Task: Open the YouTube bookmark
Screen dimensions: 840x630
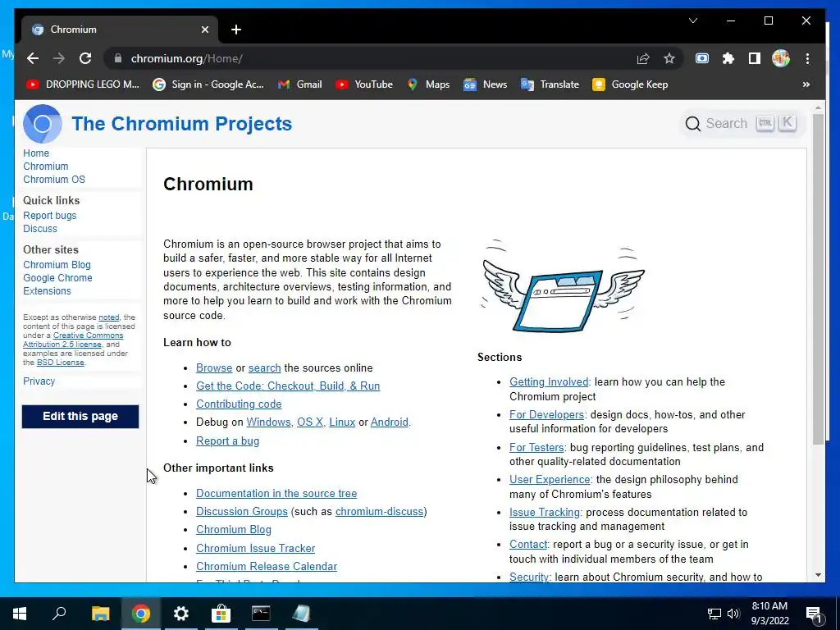Action: tap(364, 84)
